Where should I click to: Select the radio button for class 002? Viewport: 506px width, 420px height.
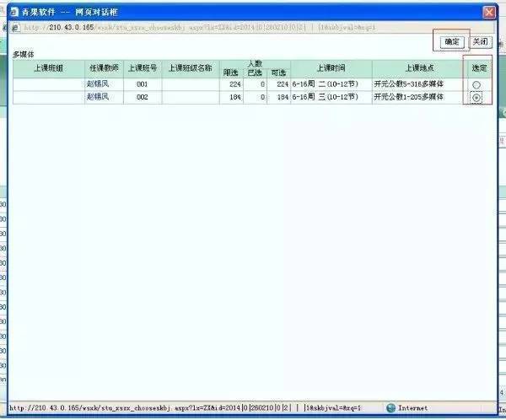click(476, 98)
